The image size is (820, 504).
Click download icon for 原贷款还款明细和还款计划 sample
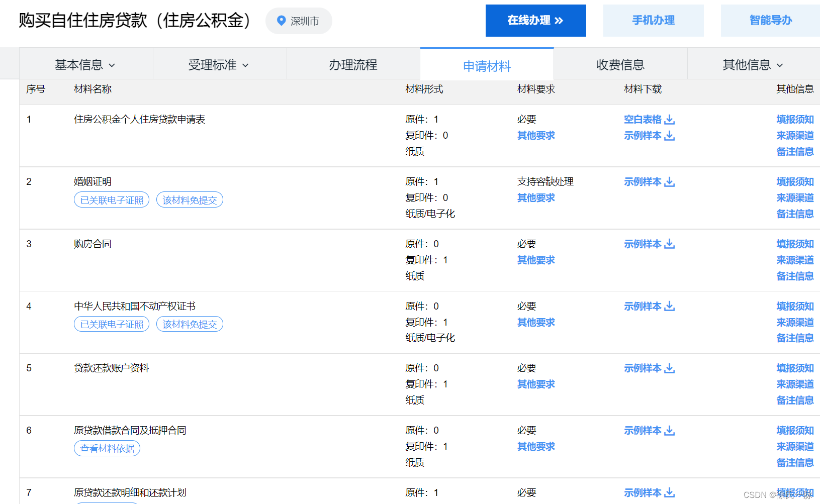[x=670, y=493]
